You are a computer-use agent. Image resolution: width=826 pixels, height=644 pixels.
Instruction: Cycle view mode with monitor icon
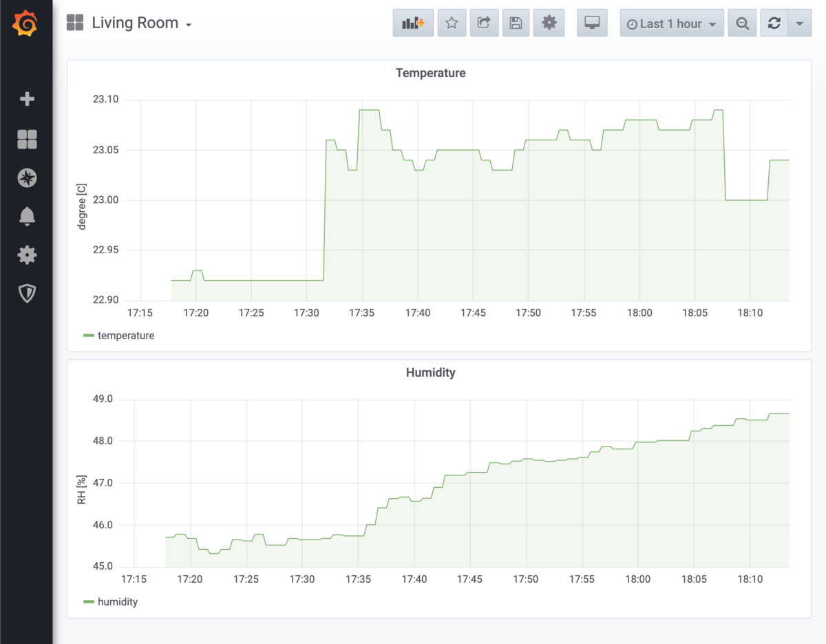pos(592,23)
